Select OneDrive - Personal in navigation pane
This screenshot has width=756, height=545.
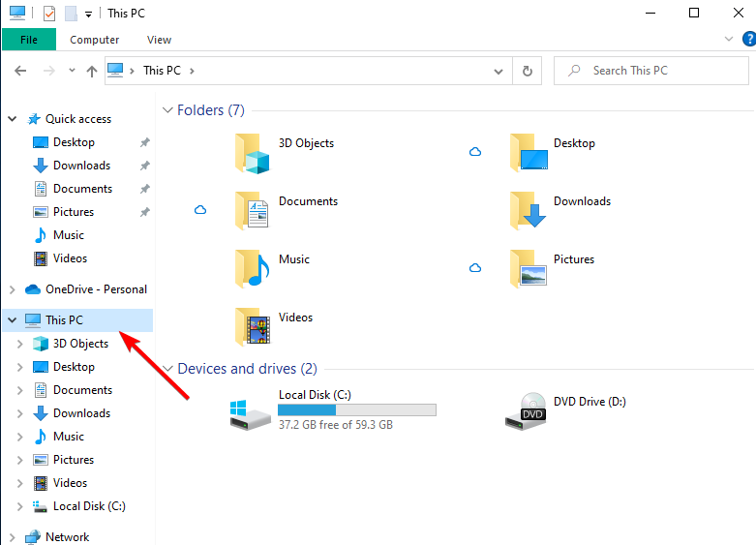pos(96,288)
